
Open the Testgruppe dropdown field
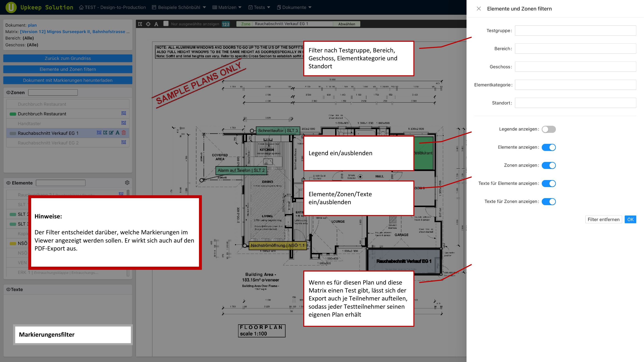pos(575,31)
